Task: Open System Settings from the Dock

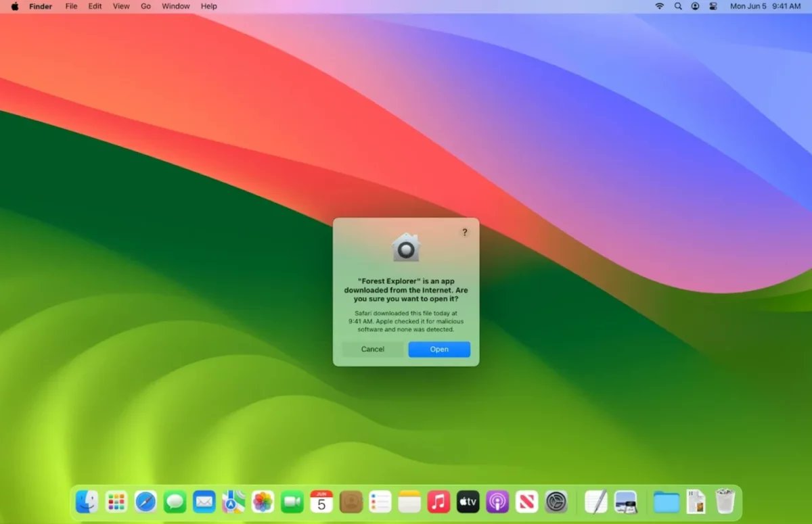Action: click(x=556, y=502)
